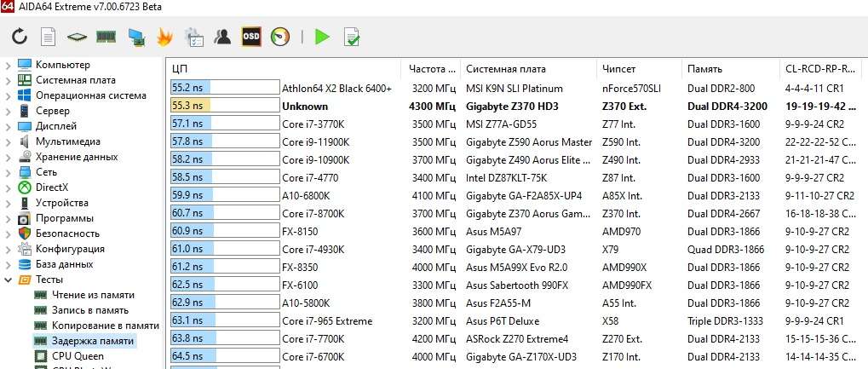
Task: Expand the Компьютер tree node
Action: (x=8, y=66)
